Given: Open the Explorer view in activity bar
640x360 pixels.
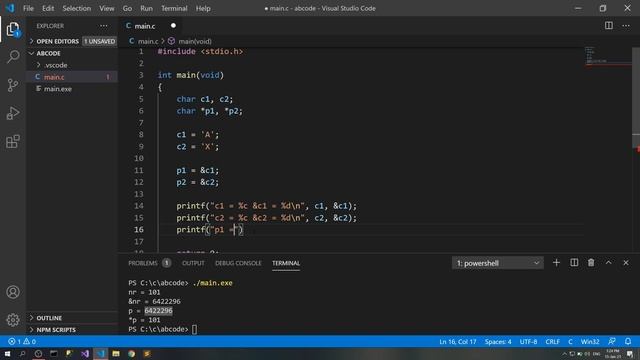Looking at the screenshot, I should pyautogui.click(x=13, y=29).
